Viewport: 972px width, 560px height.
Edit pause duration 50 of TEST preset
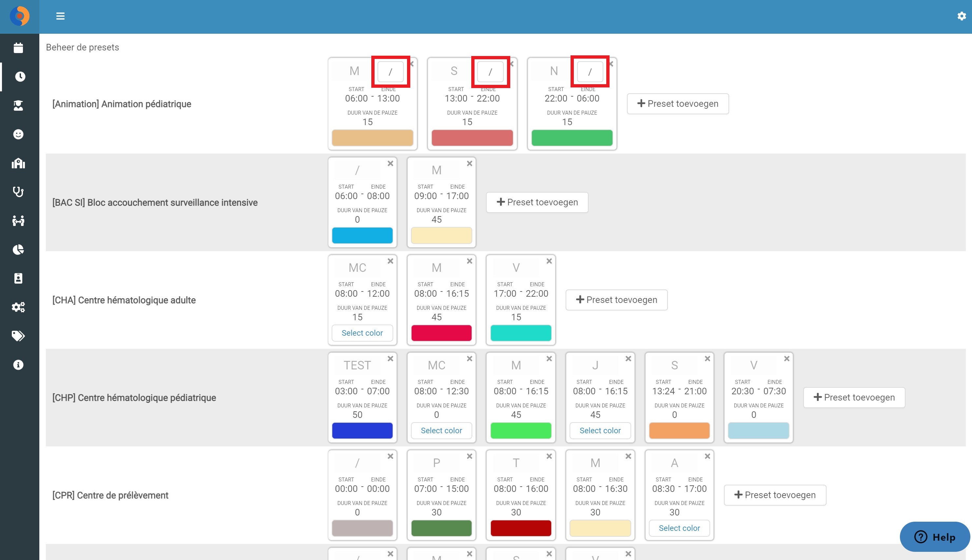(x=357, y=415)
